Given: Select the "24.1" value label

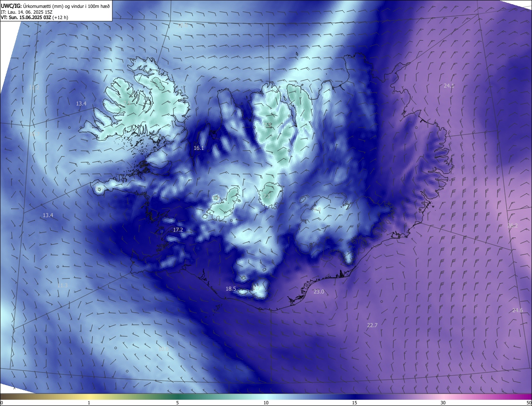Looking at the screenshot, I should pos(449,86).
